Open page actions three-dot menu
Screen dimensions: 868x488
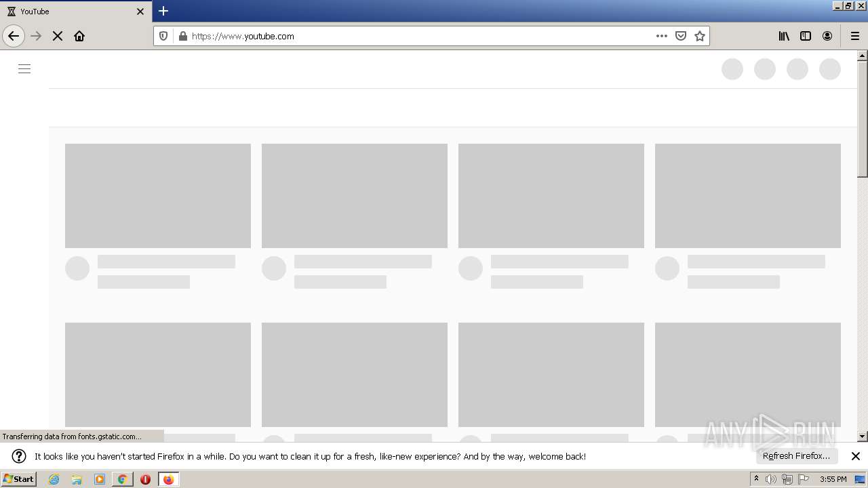[662, 36]
